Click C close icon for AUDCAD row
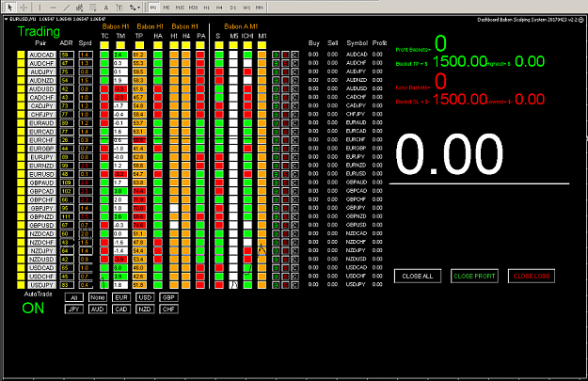The width and height of the screenshot is (588, 381). click(295, 55)
